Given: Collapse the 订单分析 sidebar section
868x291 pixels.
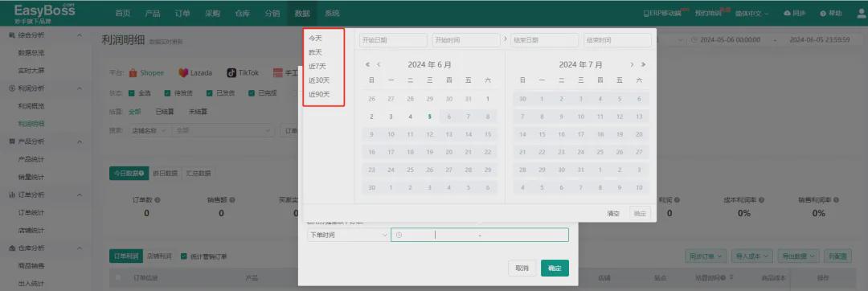Looking at the screenshot, I should (x=80, y=195).
